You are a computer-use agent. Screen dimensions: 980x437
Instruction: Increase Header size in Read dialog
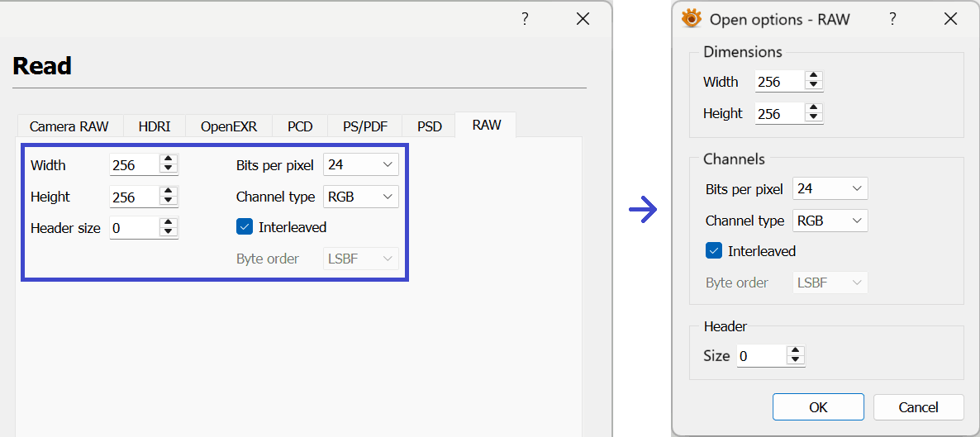coord(169,223)
